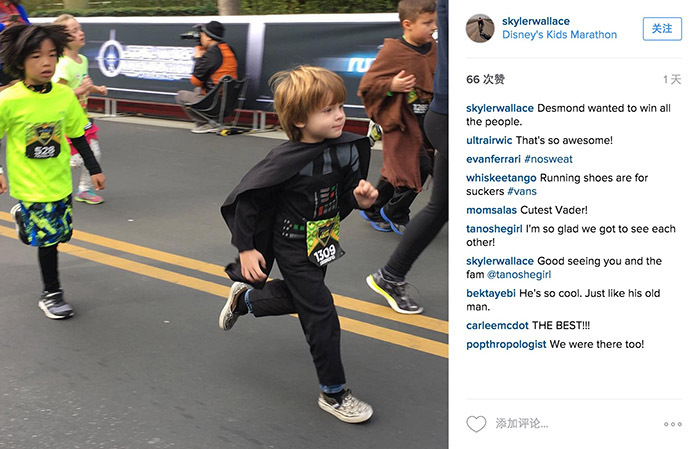
Task: Click the 1天 post timestamp
Action: (x=672, y=79)
